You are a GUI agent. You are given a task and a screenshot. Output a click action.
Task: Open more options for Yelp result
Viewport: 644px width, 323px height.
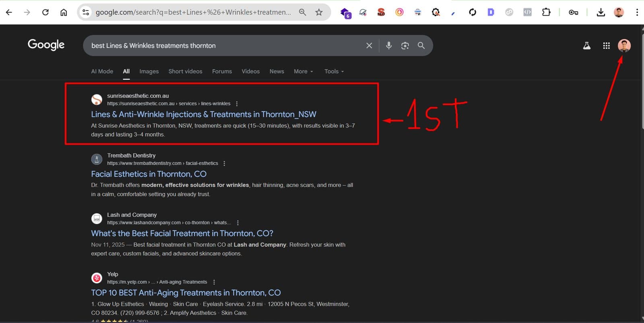(x=214, y=282)
